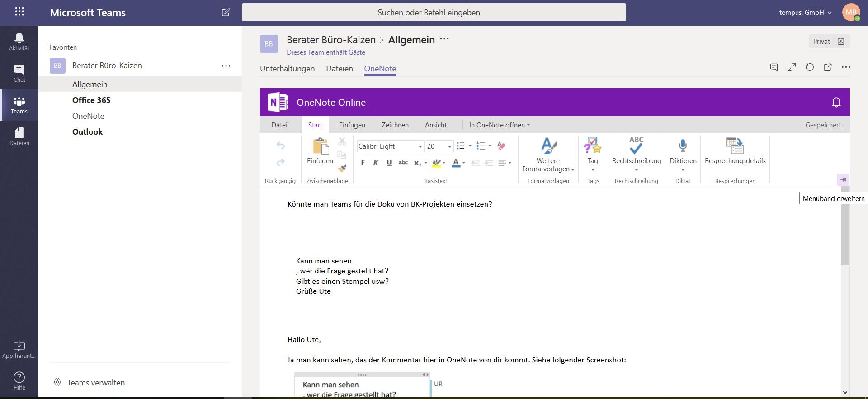The height and width of the screenshot is (399, 868).
Task: Toggle underline formatting
Action: pyautogui.click(x=389, y=163)
